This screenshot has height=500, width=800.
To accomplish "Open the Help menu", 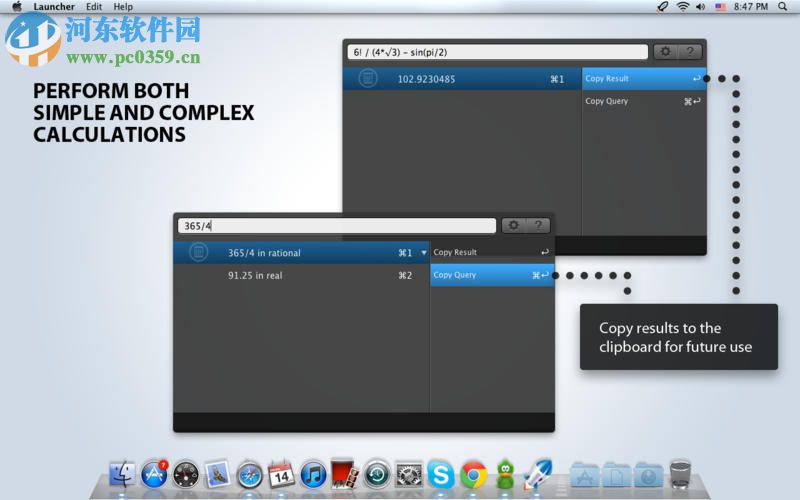I will tap(123, 7).
